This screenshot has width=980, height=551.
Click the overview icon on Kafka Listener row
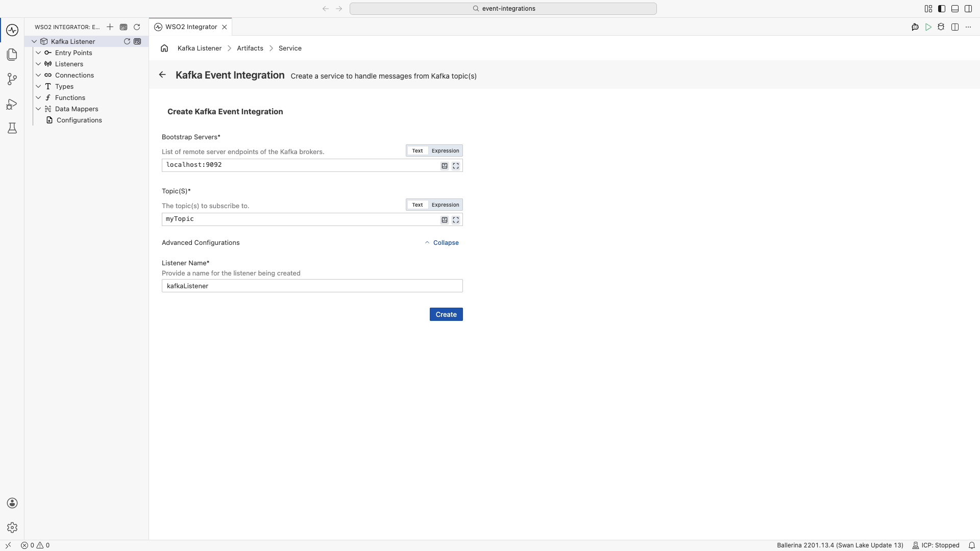(137, 41)
